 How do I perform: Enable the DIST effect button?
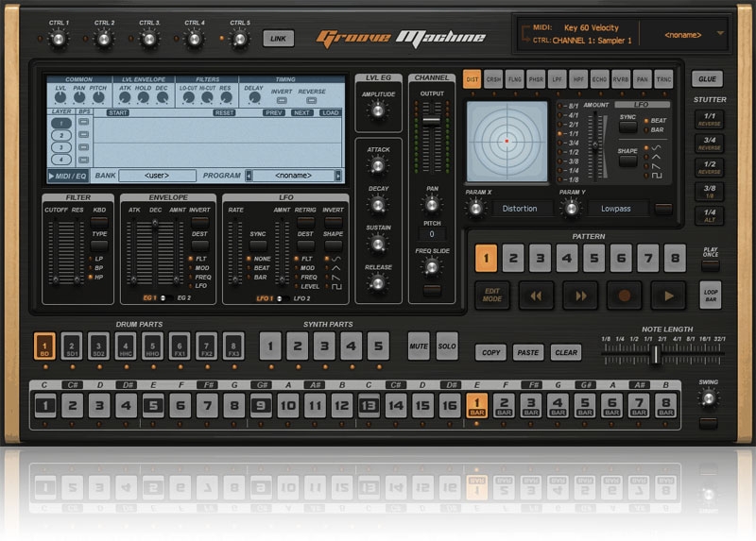[472, 79]
